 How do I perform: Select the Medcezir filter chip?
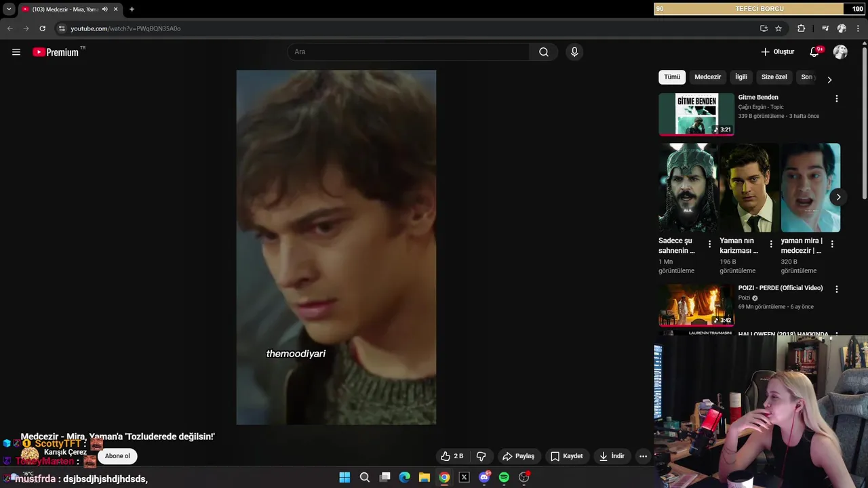click(x=708, y=77)
